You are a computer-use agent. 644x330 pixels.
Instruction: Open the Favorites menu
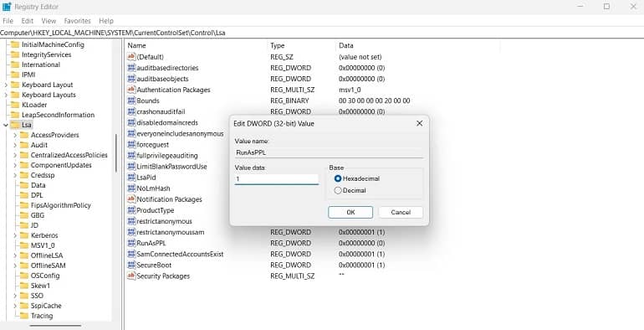[77, 21]
